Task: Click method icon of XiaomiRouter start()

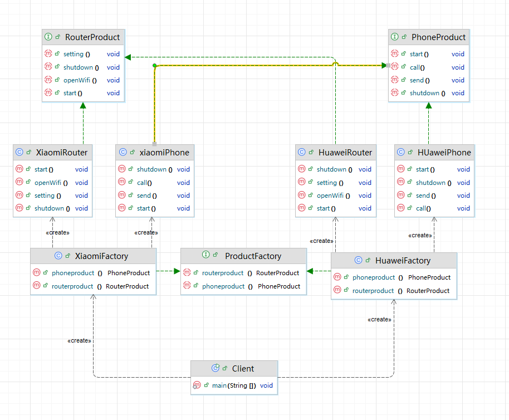Action: point(19,168)
